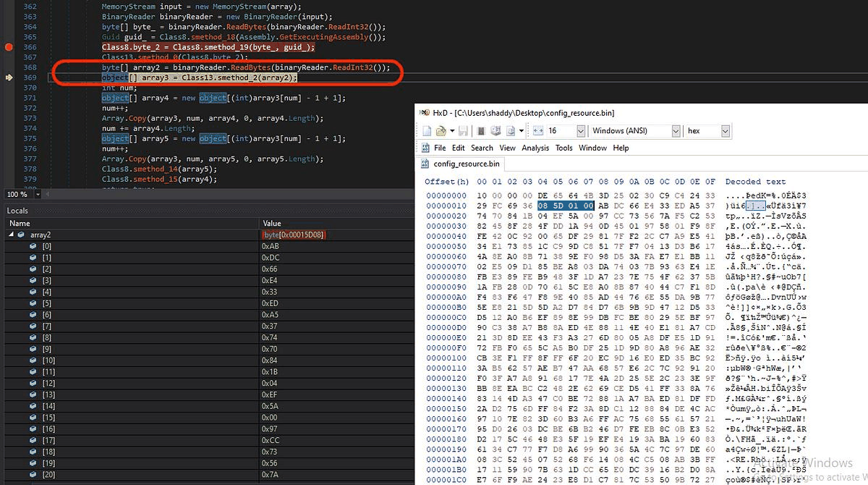Click the Open disk icon in HxD toolbar
The height and width of the screenshot is (485, 868).
(x=495, y=131)
